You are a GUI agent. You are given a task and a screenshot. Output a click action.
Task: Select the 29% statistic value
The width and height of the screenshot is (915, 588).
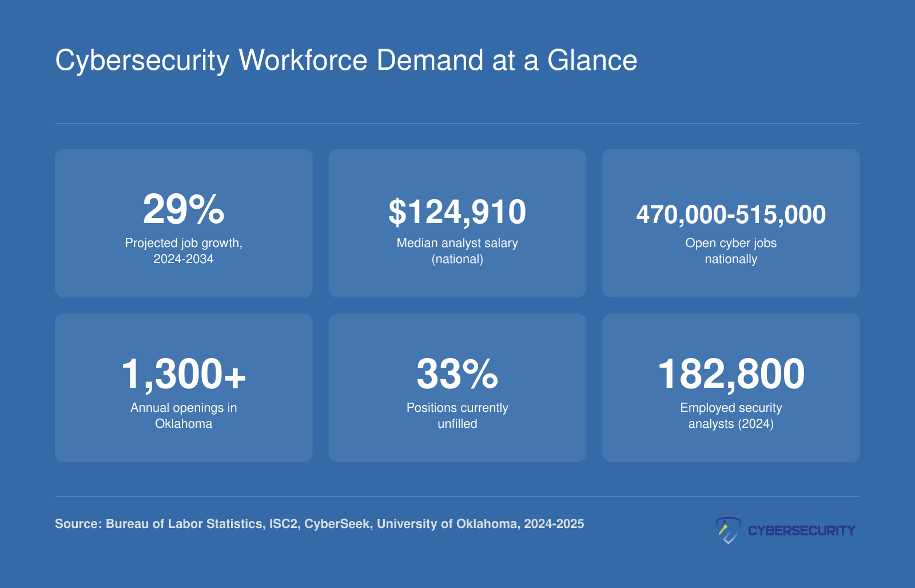click(x=184, y=209)
